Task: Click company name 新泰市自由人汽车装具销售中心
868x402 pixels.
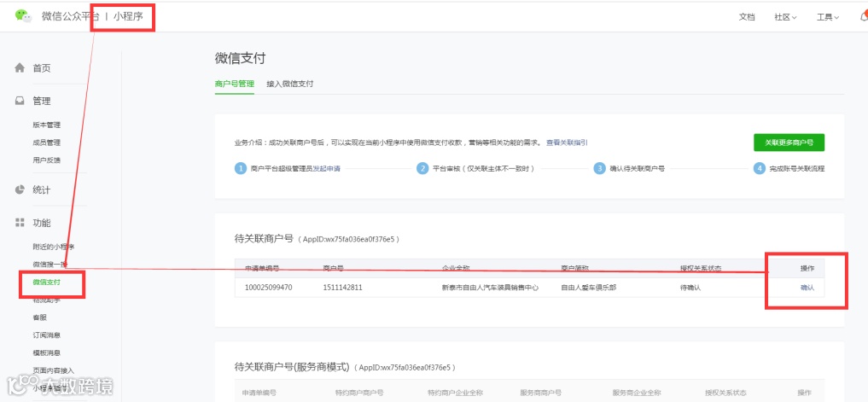Action: [490, 288]
